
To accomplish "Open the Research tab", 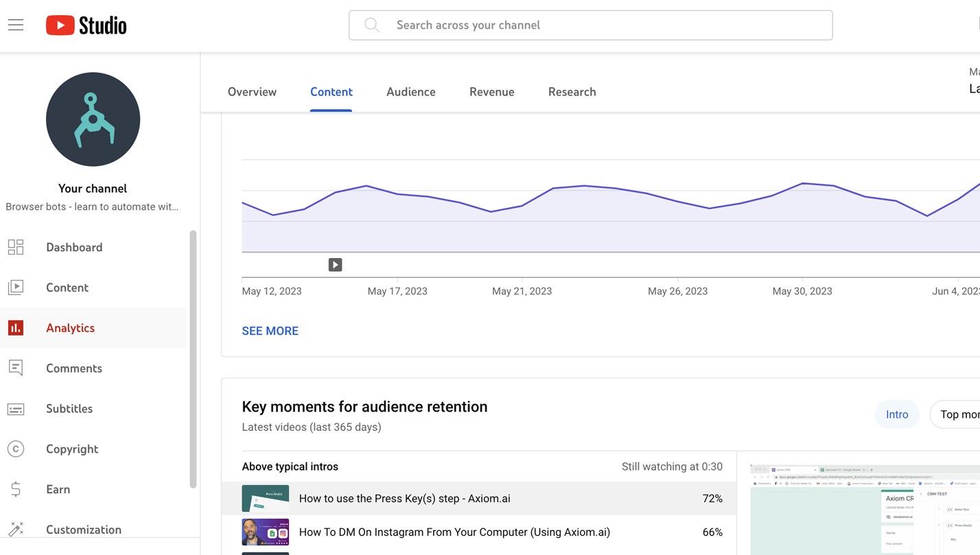I will pyautogui.click(x=572, y=92).
